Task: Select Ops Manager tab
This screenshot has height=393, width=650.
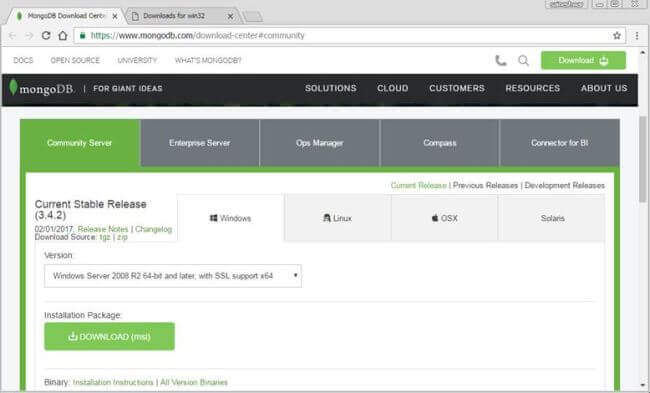Action: click(x=320, y=143)
